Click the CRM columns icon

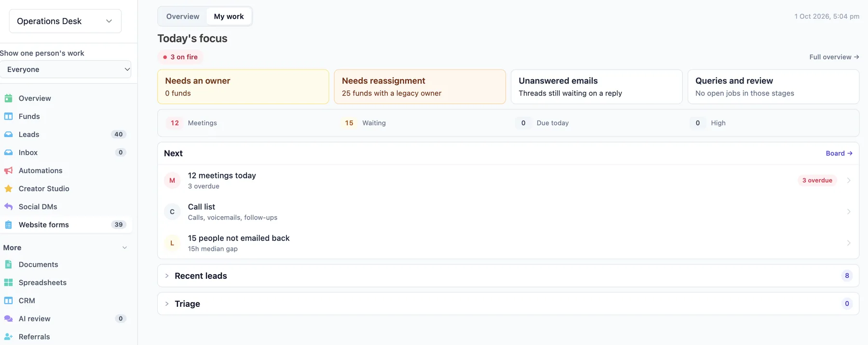pos(8,301)
